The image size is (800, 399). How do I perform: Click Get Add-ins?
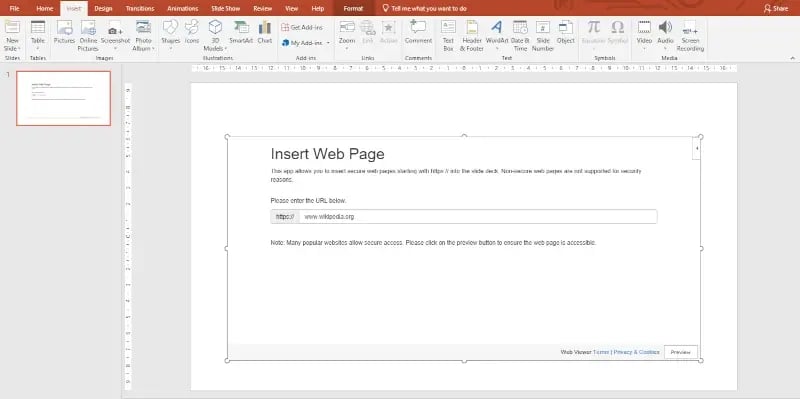(302, 28)
